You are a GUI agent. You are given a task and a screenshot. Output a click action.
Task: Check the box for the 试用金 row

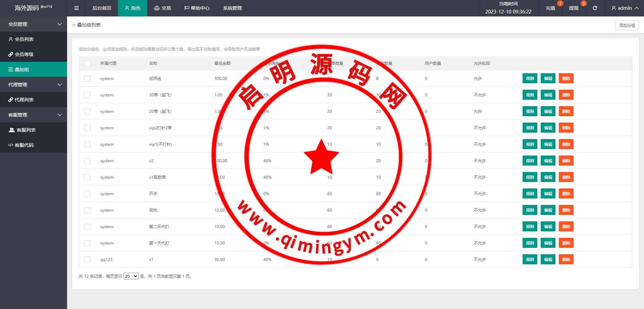coord(87,79)
